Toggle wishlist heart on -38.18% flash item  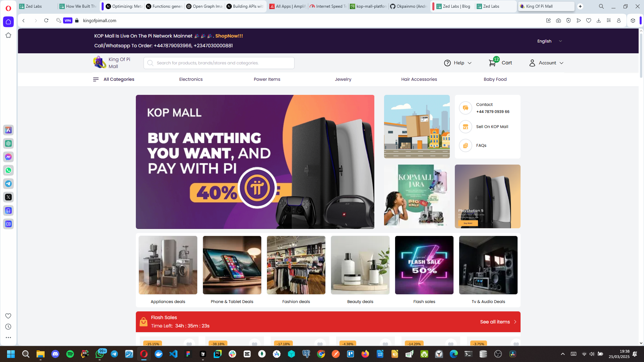[255, 344]
